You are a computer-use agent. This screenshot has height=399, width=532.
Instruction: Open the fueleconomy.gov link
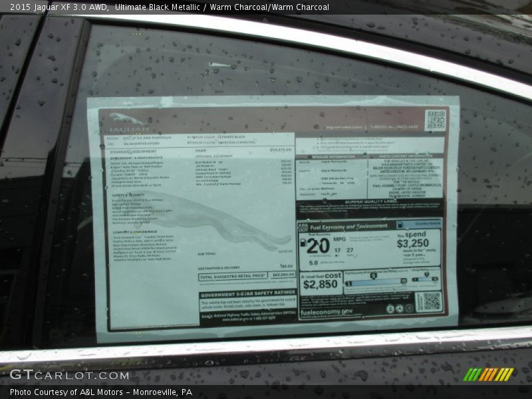327,312
